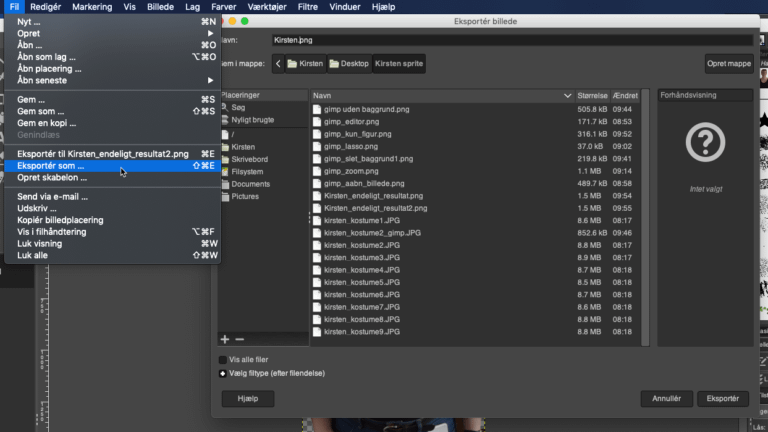768x432 pixels.
Task: Open the 'Åbn seneste' submenu
Action: click(112, 80)
